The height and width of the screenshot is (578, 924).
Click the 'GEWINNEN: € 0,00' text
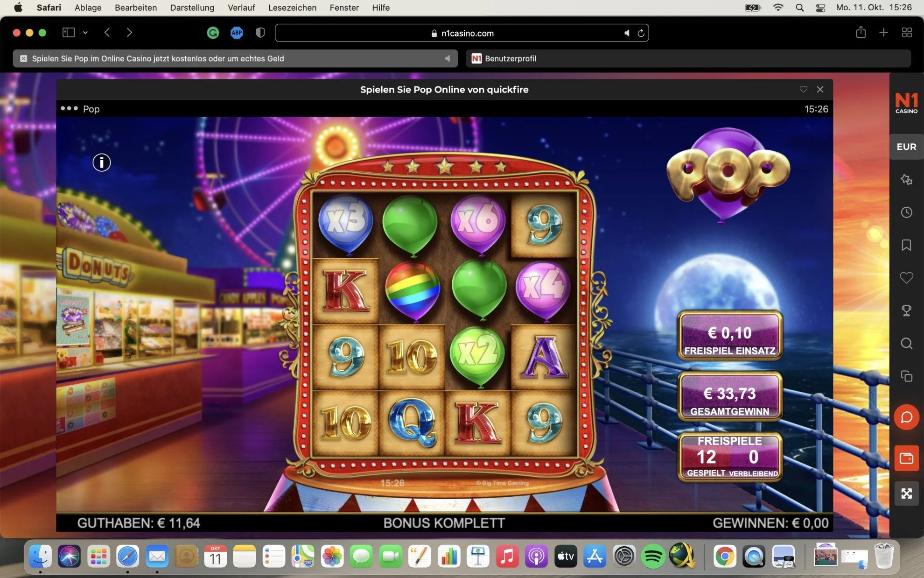point(770,523)
